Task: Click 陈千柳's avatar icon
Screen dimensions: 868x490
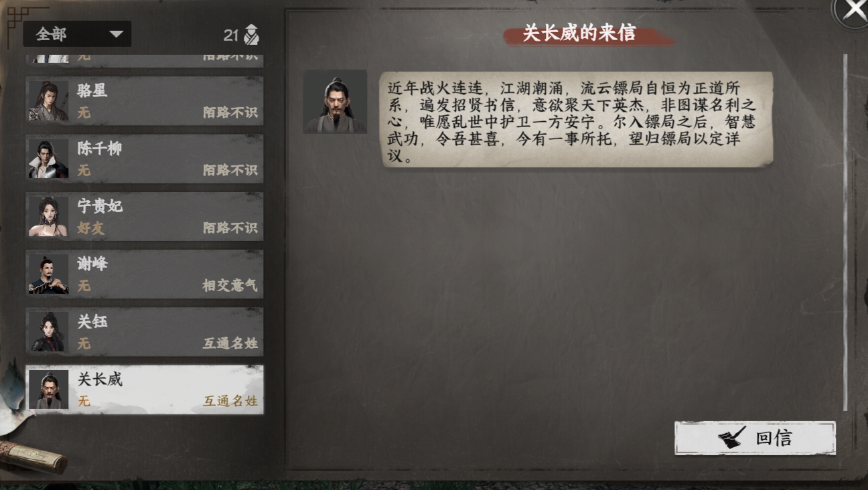Action: pyautogui.click(x=48, y=159)
